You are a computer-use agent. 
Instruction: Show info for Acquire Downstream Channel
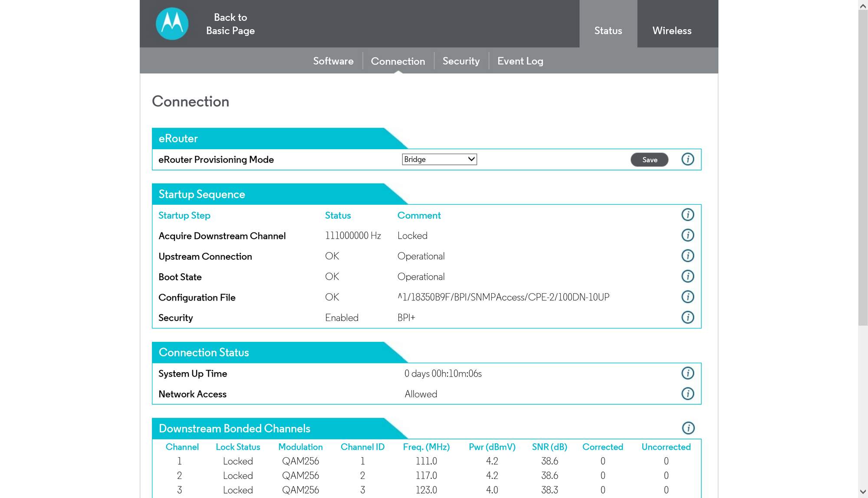[x=687, y=235]
